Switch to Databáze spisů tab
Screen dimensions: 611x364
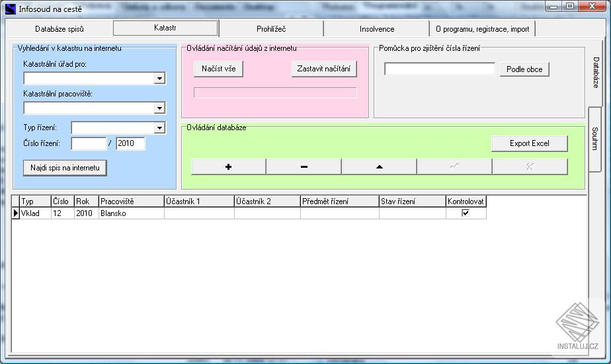(60, 29)
